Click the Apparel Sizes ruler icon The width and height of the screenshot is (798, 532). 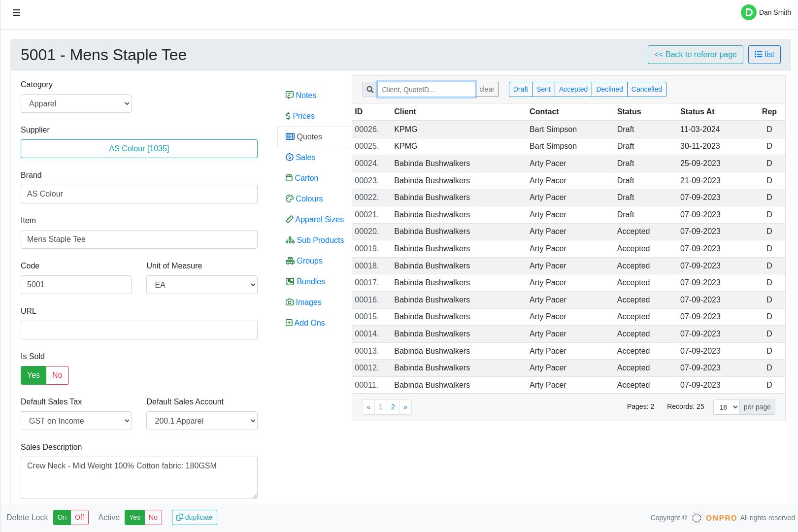(290, 219)
